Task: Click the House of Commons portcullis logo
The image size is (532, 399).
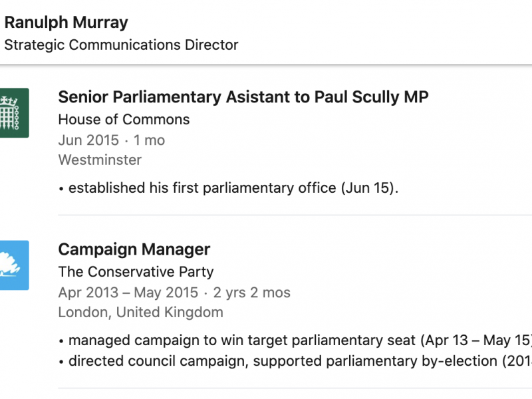Action: tap(14, 112)
